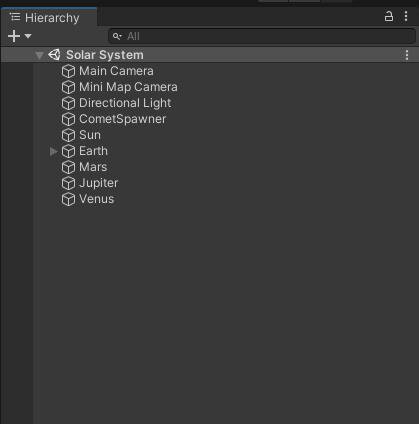419x424 pixels.
Task: Toggle the Hierarchy panel lock icon
Action: [389, 16]
